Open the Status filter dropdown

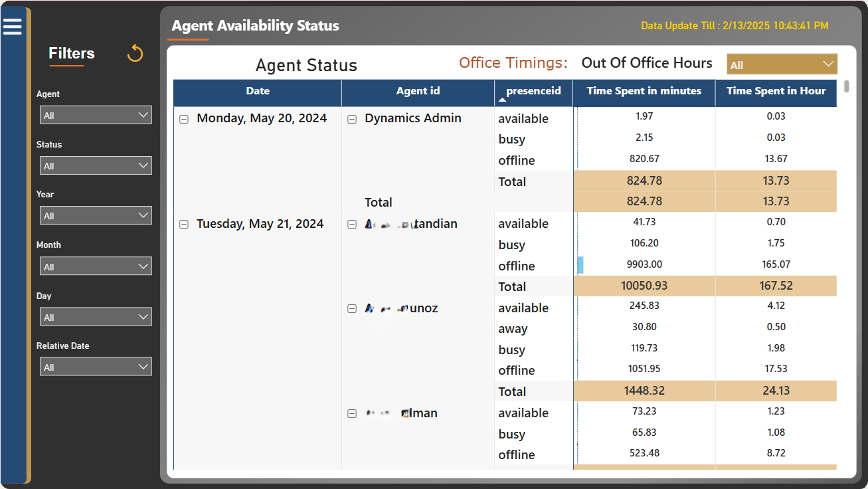coord(96,165)
